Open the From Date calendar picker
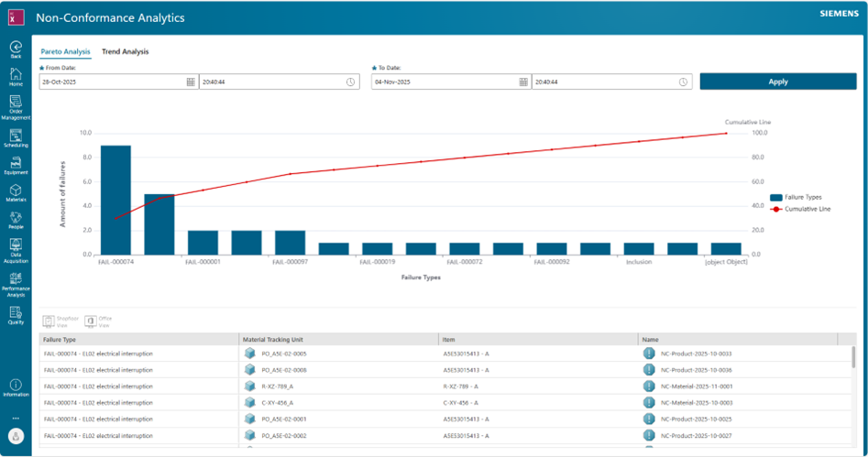 point(191,82)
